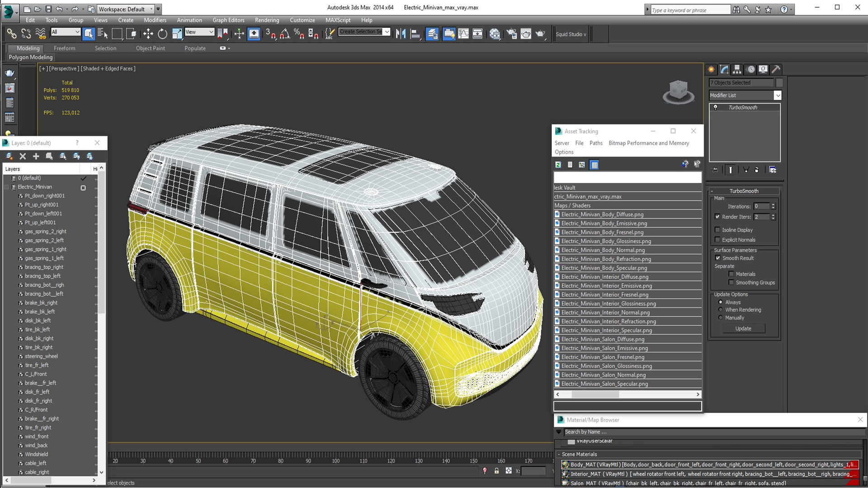Image resolution: width=868 pixels, height=488 pixels.
Task: Switch to the Freeform ribbon tab
Action: coord(65,48)
